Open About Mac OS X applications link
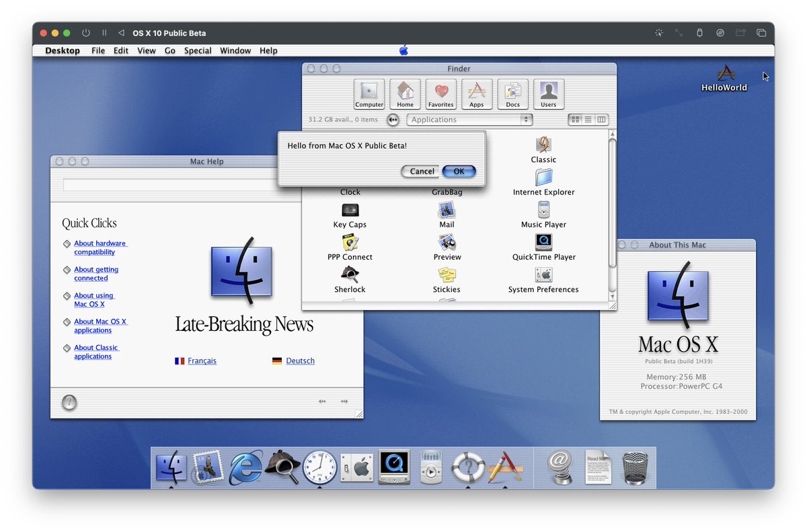Viewport: 807px width, 532px height. [101, 326]
